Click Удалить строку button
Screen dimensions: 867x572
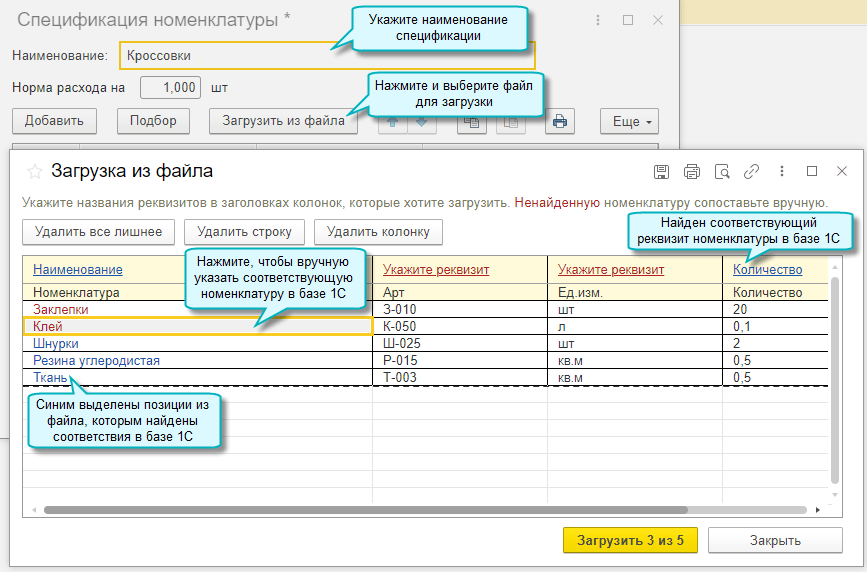click(x=244, y=232)
